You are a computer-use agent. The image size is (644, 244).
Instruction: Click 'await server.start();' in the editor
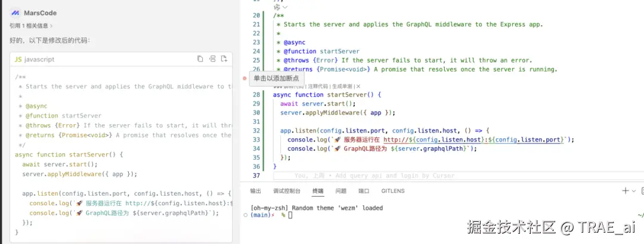pyautogui.click(x=318, y=104)
